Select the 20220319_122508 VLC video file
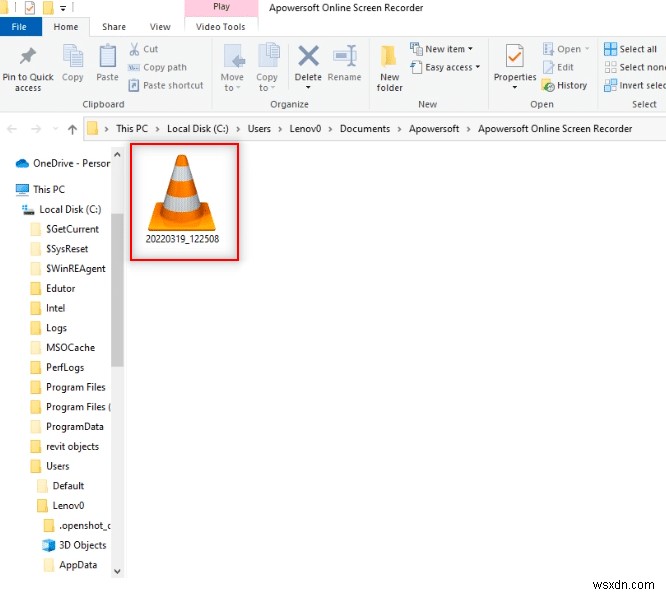Screen dimensions: 666x595 pyautogui.click(x=183, y=200)
